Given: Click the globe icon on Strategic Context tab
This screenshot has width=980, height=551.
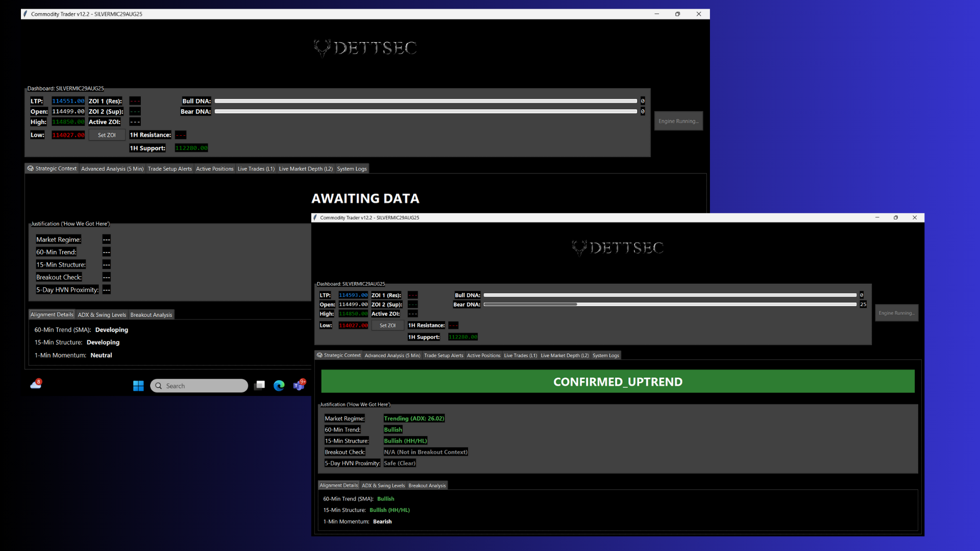Looking at the screenshot, I should [319, 355].
